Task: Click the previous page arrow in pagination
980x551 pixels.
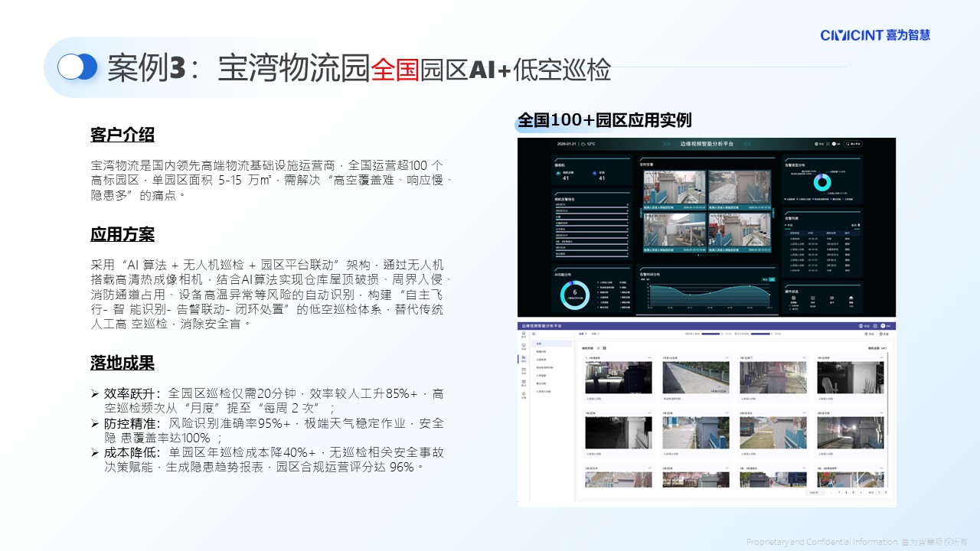Action: click(x=831, y=492)
